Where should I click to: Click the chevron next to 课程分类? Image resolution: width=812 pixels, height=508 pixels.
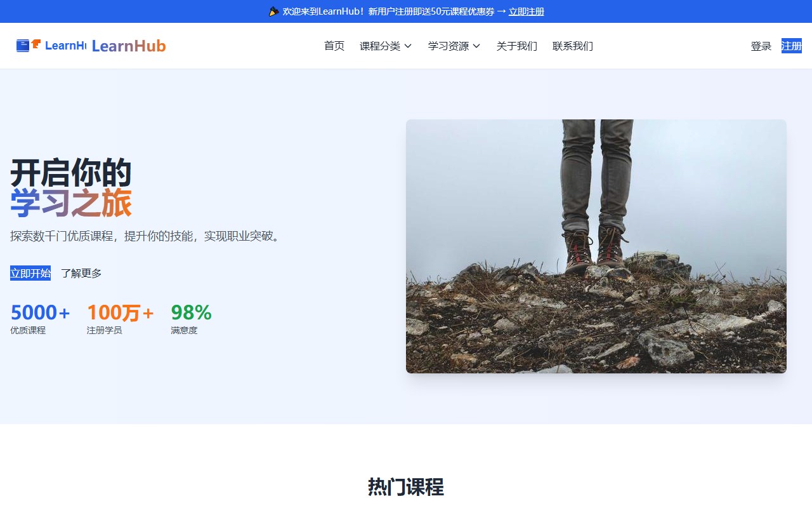409,46
